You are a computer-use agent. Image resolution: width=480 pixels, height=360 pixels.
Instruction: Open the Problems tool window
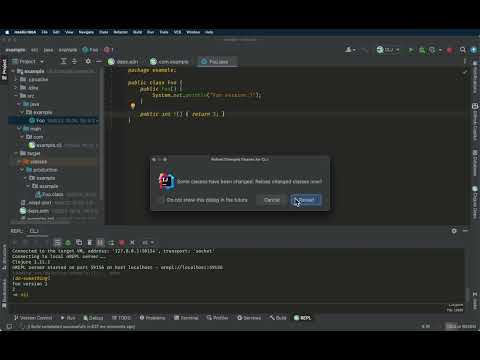152,318
